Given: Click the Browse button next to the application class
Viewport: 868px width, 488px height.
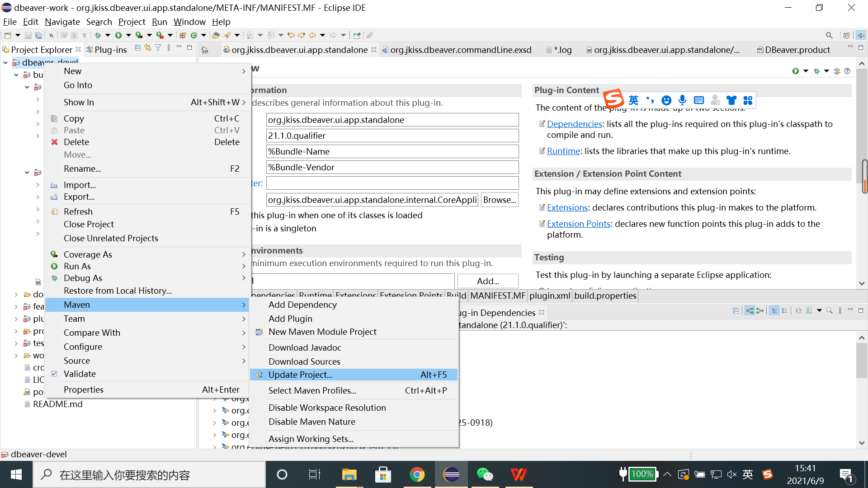Looking at the screenshot, I should [x=500, y=200].
